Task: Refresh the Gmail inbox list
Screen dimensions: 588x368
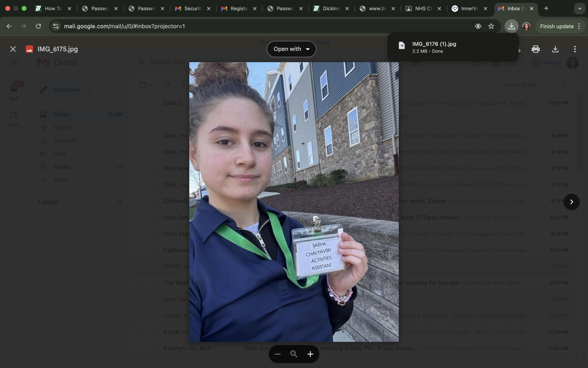Action: (167, 85)
